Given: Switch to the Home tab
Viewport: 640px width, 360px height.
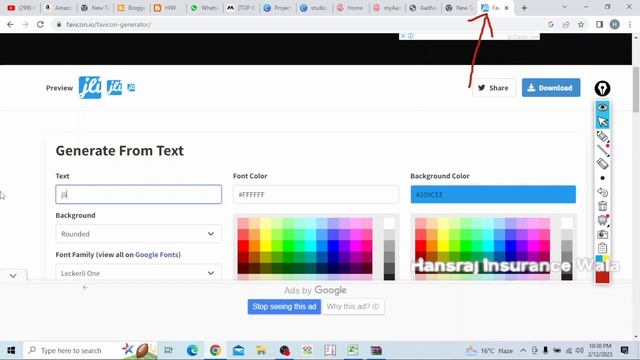Looking at the screenshot, I should coord(350,8).
